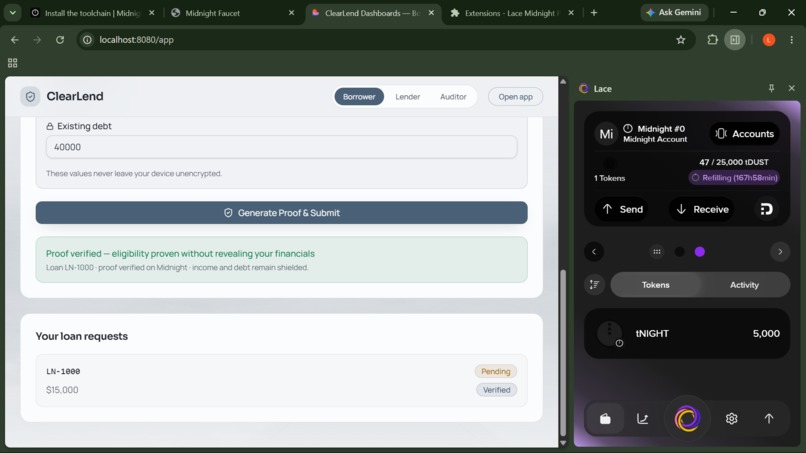The image size is (806, 453).
Task: Click the grid dots carousel indicator
Action: tap(657, 252)
